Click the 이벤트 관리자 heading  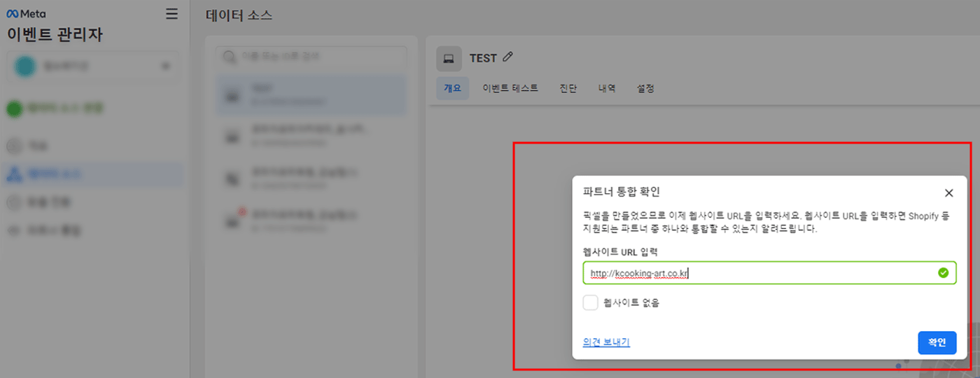55,34
